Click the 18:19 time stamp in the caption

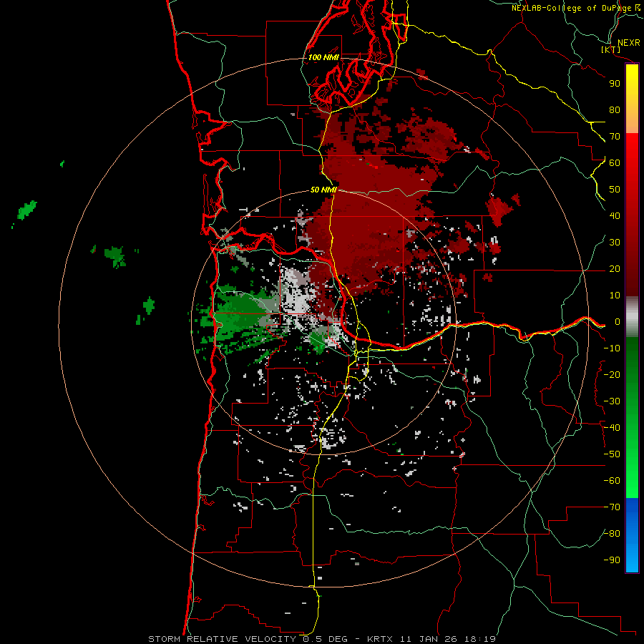[x=480, y=639]
